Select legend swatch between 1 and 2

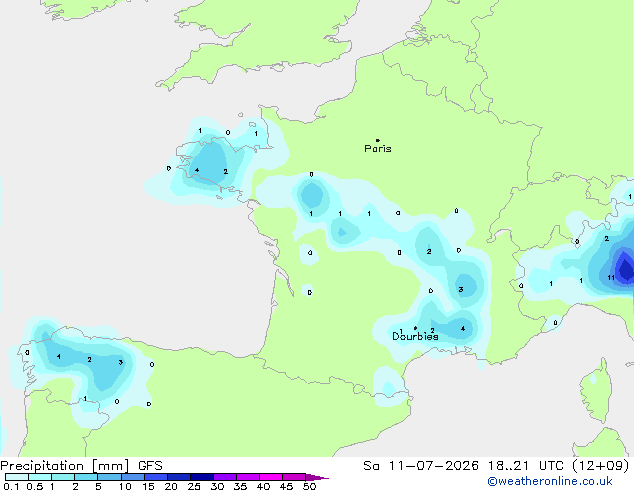click(x=63, y=477)
